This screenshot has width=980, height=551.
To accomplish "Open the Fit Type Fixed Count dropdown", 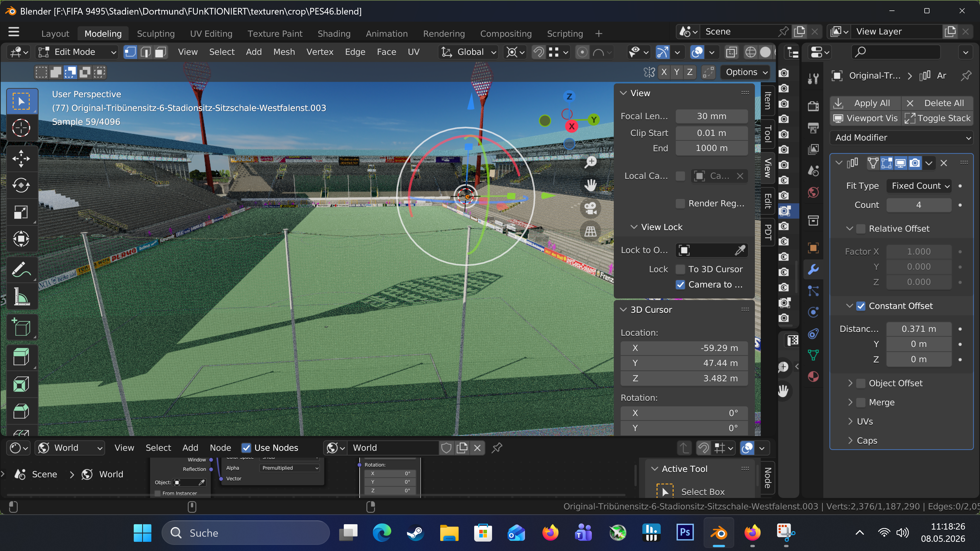I will point(919,186).
